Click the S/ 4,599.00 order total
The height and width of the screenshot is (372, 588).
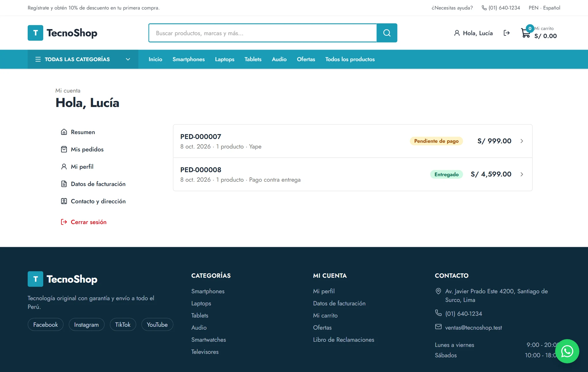[491, 174]
